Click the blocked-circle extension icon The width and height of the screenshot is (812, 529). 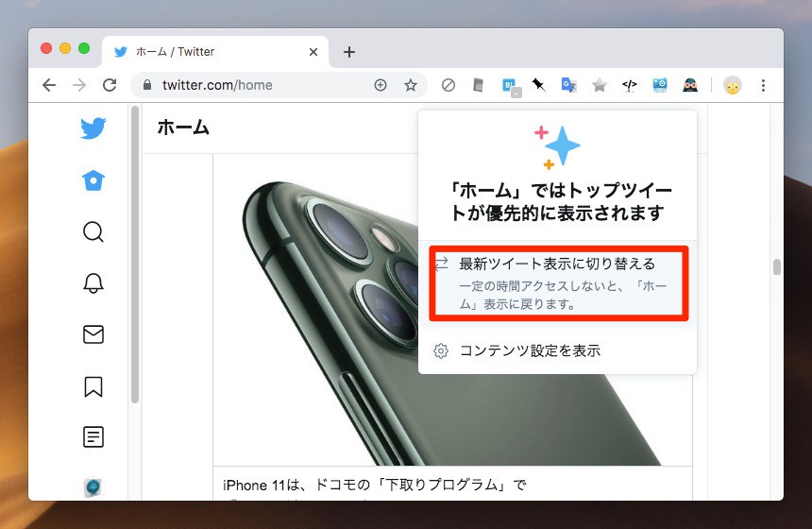tap(448, 85)
